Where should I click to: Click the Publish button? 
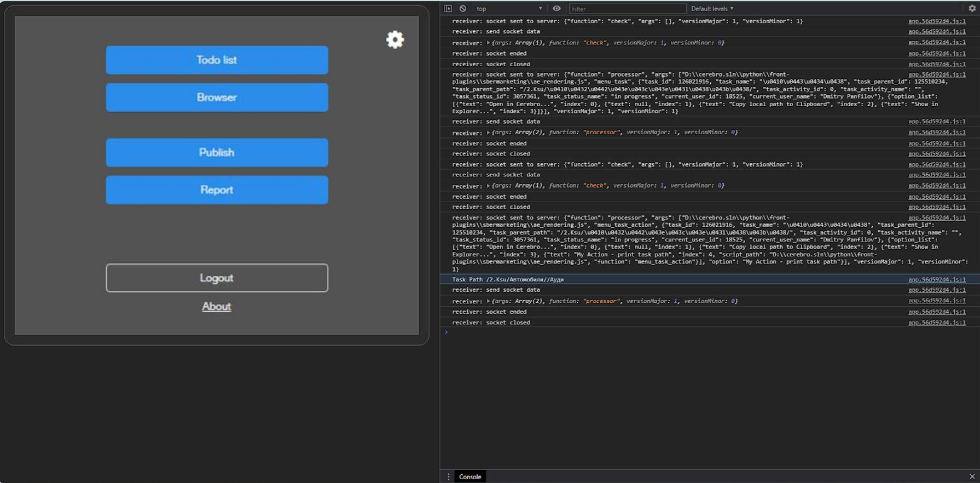coord(217,152)
